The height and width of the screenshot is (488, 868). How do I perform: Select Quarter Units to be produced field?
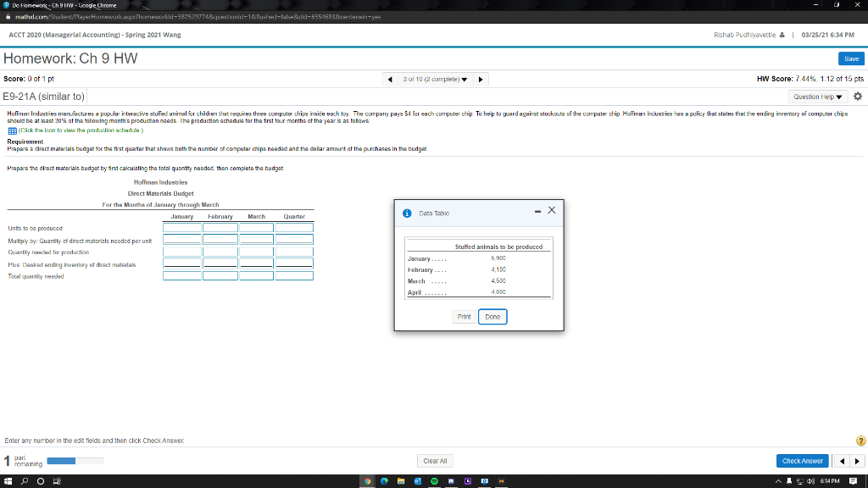(294, 228)
